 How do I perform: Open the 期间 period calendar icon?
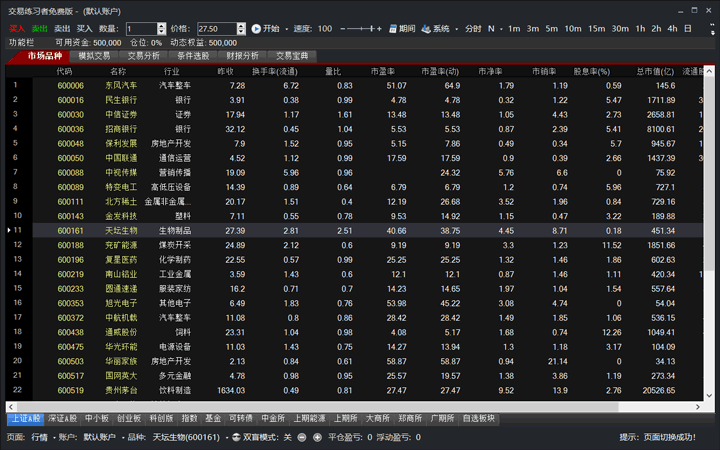coord(393,29)
